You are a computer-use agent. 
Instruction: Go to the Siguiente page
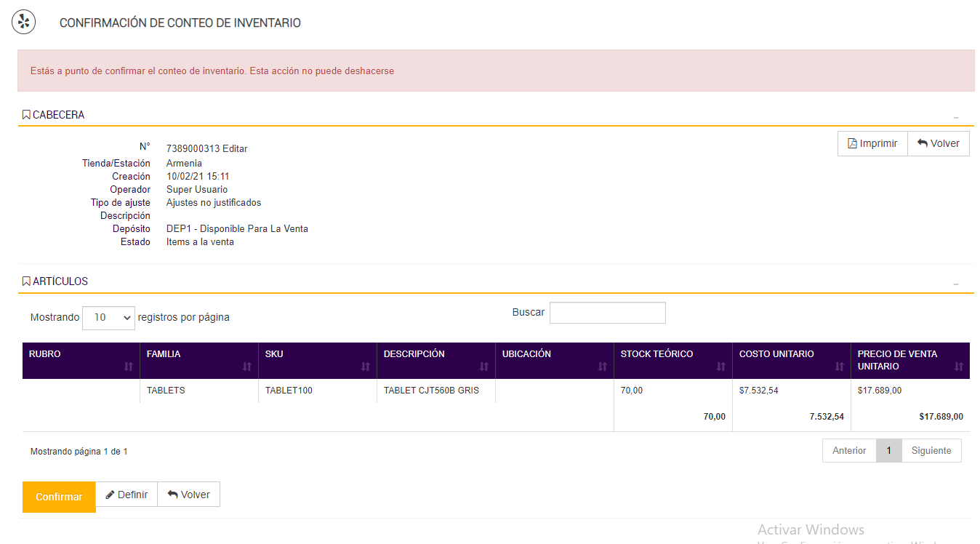(931, 451)
